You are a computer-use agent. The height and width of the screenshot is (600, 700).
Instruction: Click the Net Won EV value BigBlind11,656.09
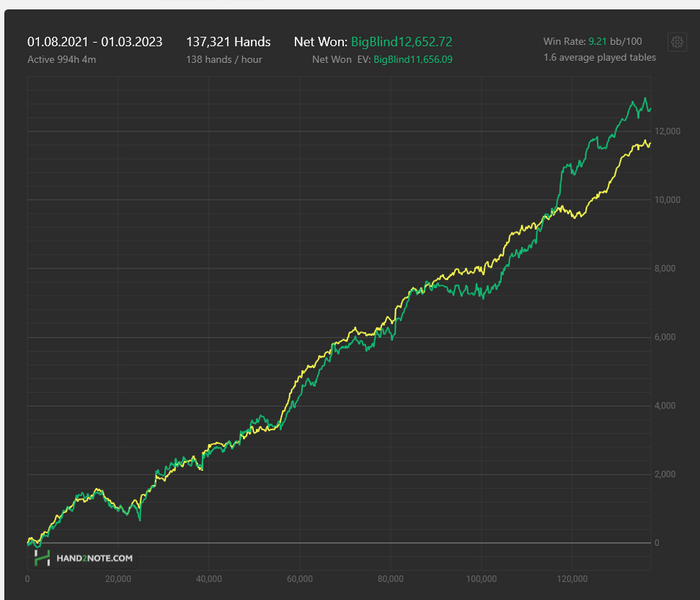coord(412,59)
